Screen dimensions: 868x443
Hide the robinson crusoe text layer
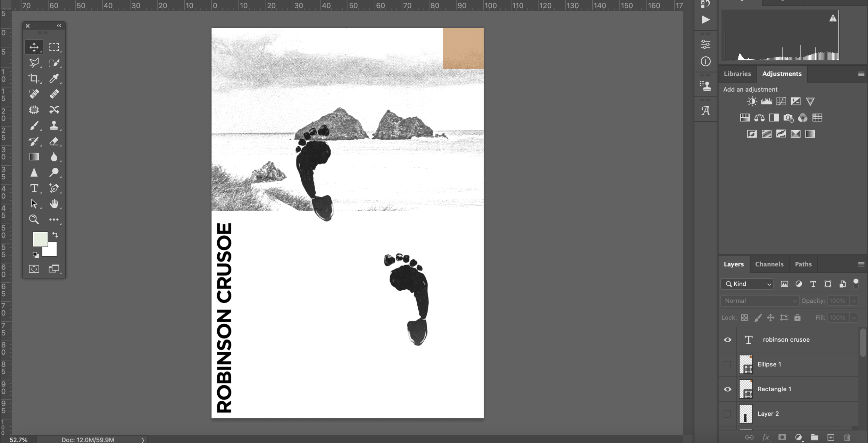(x=728, y=340)
